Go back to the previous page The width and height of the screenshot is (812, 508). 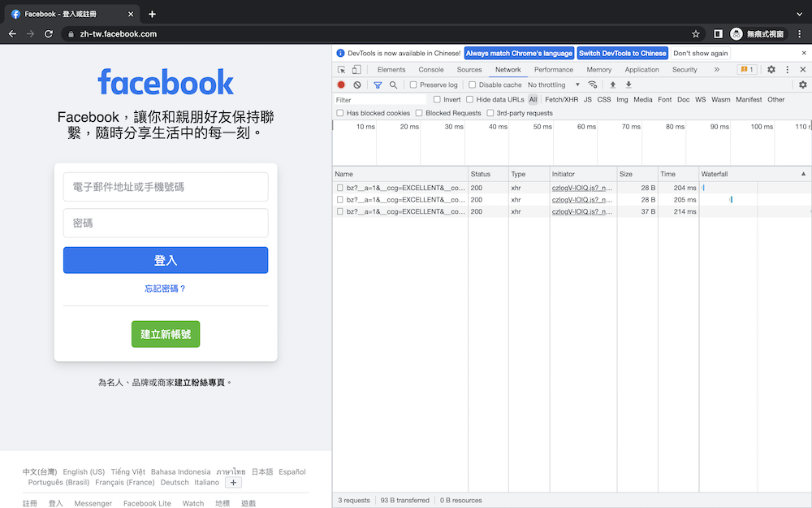pos(12,33)
